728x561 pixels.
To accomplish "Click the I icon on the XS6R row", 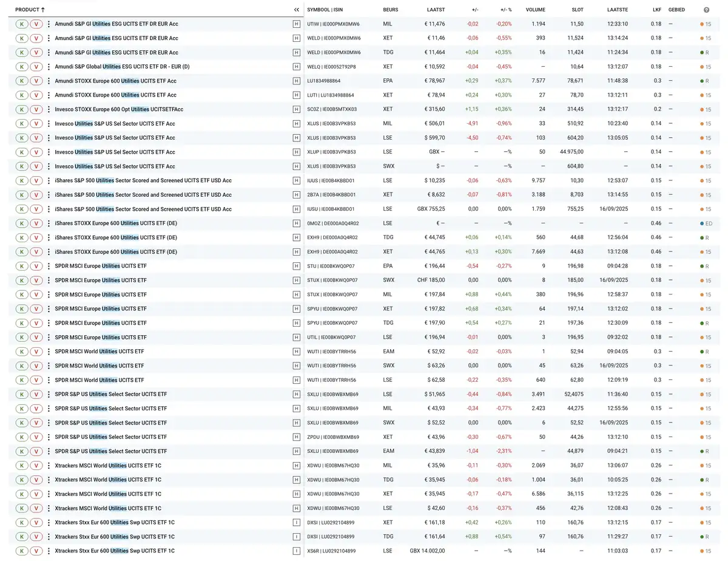I will tap(296, 551).
